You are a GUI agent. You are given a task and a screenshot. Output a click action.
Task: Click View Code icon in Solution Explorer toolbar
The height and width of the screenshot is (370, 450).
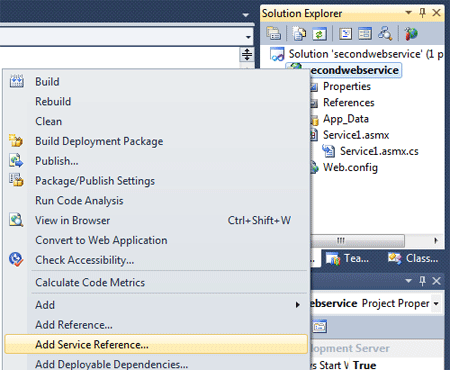coord(345,34)
